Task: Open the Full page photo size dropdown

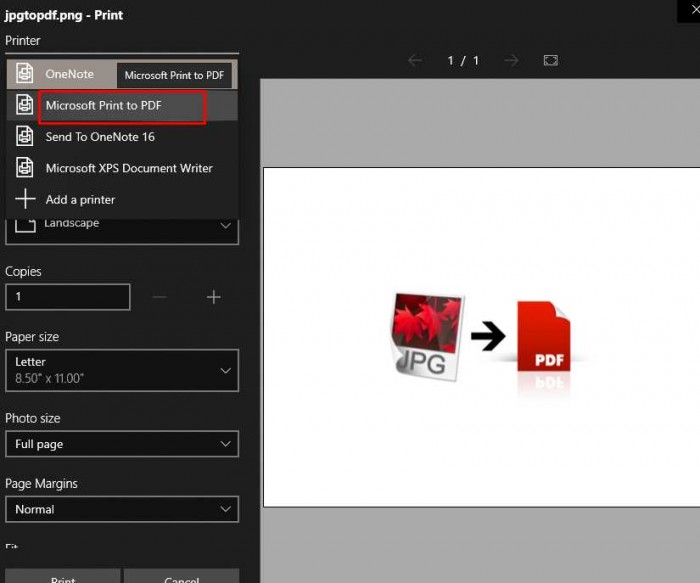Action: (122, 444)
